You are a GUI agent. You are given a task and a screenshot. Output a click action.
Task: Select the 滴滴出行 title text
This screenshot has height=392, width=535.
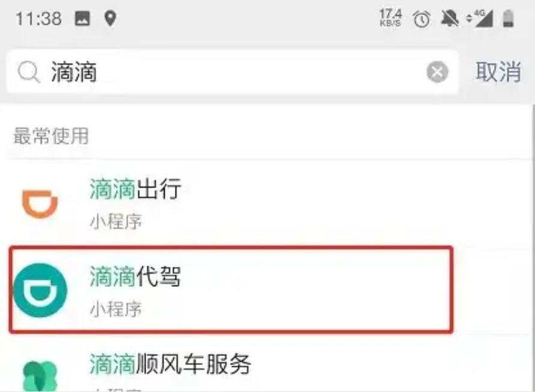coord(135,189)
